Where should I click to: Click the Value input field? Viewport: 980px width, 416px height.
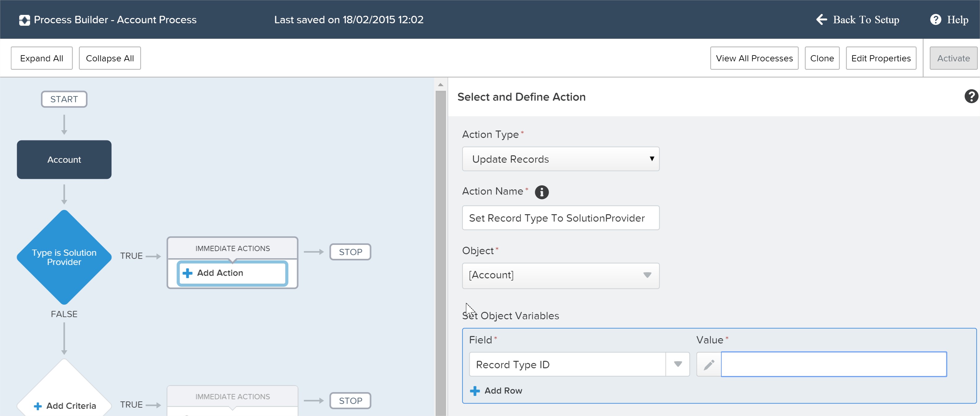coord(834,364)
